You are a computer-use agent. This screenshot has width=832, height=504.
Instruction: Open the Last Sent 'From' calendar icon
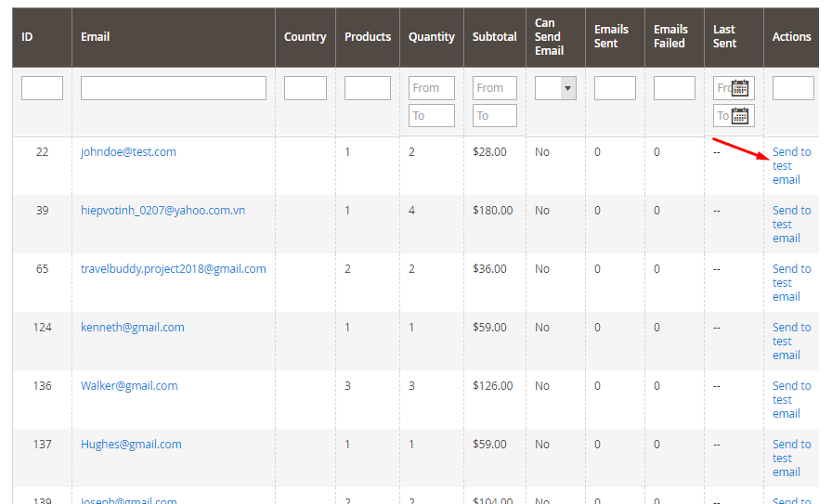click(740, 88)
